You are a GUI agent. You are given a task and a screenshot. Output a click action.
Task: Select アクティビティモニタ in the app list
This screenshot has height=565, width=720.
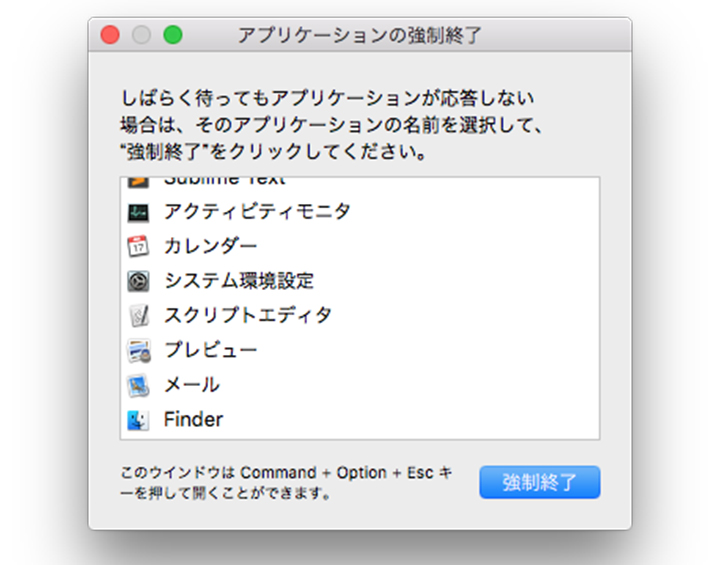coord(360,212)
